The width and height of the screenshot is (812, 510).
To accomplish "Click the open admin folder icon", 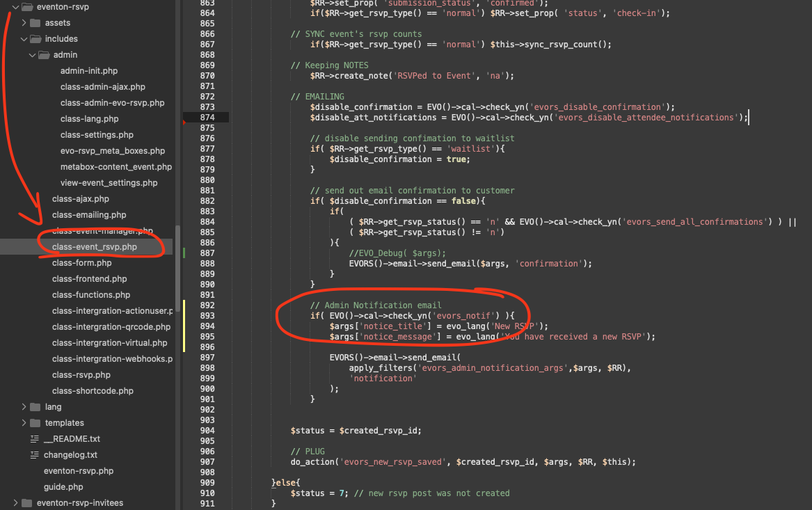I will pyautogui.click(x=44, y=55).
